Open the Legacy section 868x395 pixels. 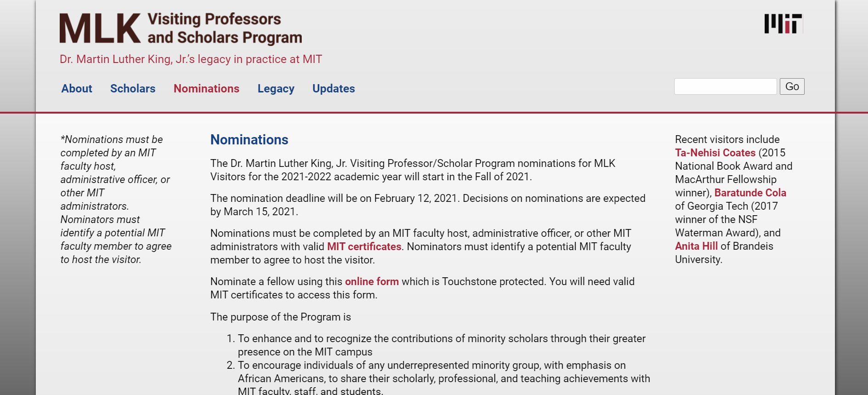click(276, 88)
